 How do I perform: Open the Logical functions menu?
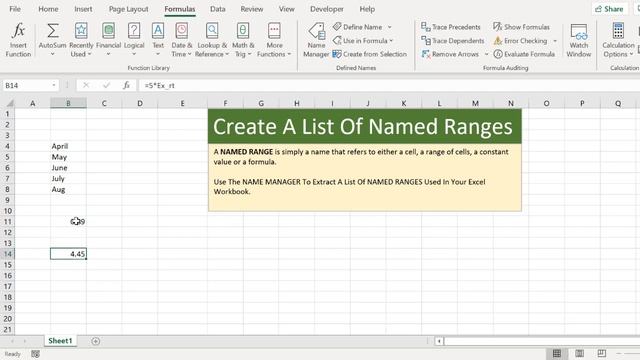click(134, 40)
